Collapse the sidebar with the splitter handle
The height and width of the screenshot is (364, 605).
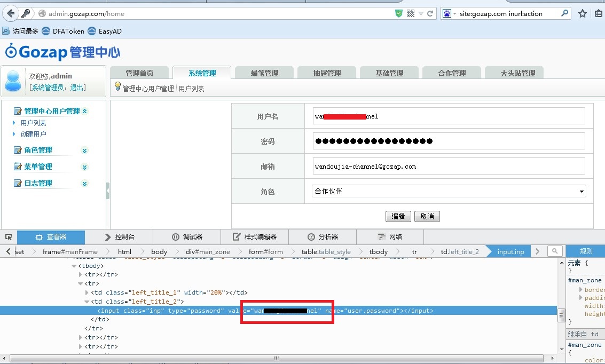[x=108, y=191]
